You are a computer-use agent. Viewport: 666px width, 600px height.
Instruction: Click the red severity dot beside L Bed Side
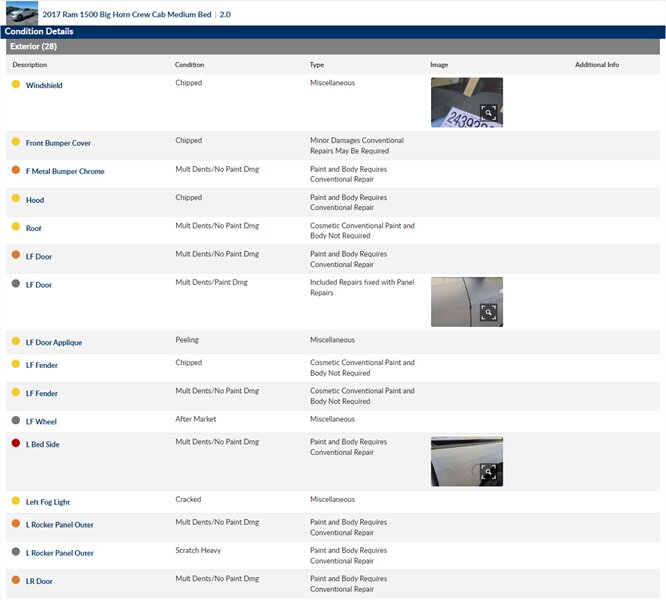pyautogui.click(x=16, y=443)
